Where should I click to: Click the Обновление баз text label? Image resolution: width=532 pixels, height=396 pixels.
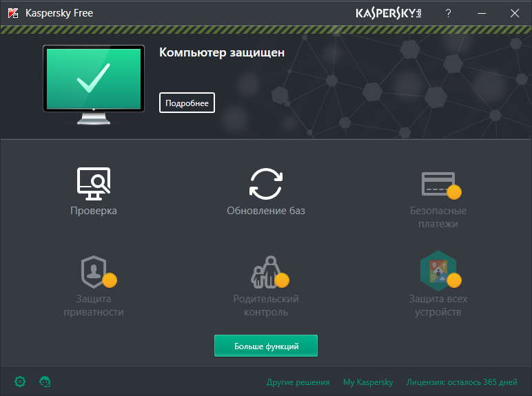(x=266, y=211)
